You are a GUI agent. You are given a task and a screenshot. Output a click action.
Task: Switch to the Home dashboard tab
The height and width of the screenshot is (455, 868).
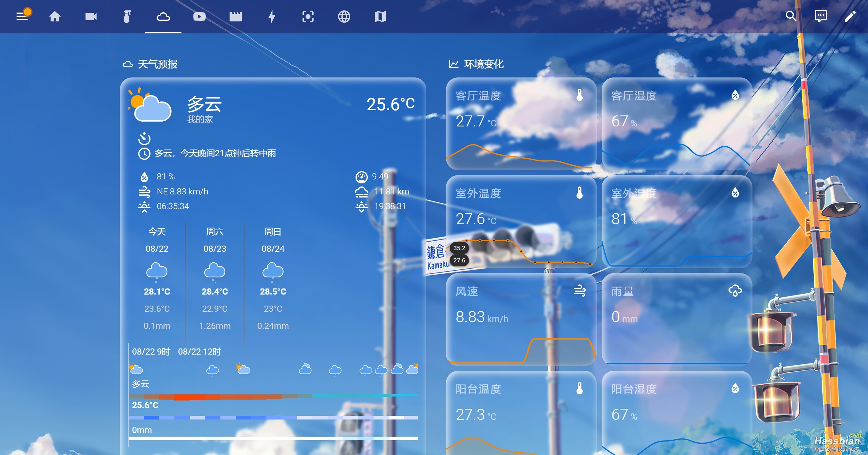coord(55,17)
